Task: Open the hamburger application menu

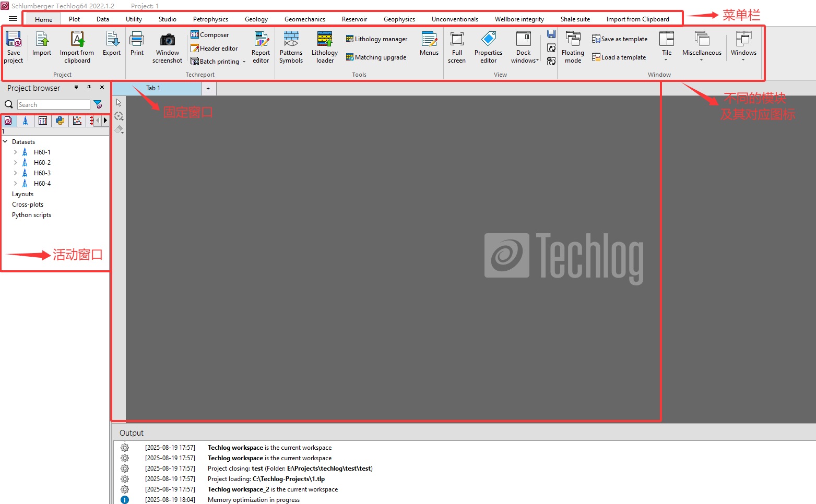Action: point(13,19)
